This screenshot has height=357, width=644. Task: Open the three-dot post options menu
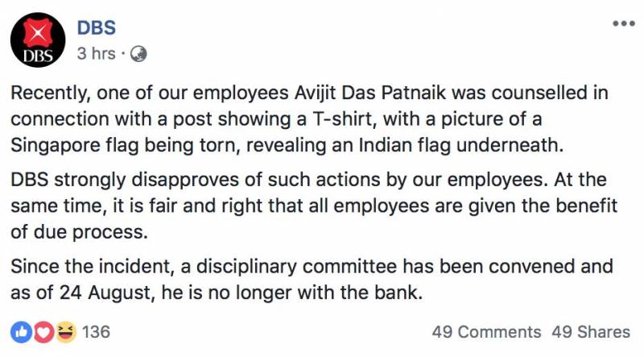[x=623, y=24]
